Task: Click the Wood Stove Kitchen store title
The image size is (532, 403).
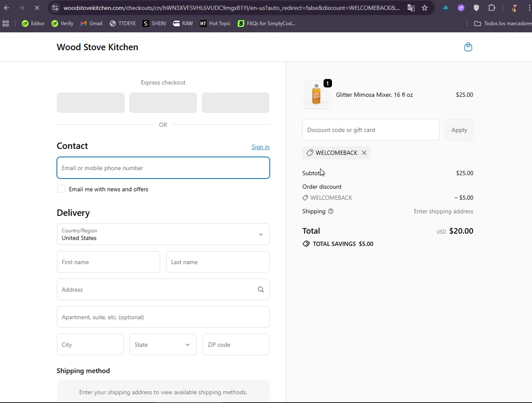Action: coord(98,47)
